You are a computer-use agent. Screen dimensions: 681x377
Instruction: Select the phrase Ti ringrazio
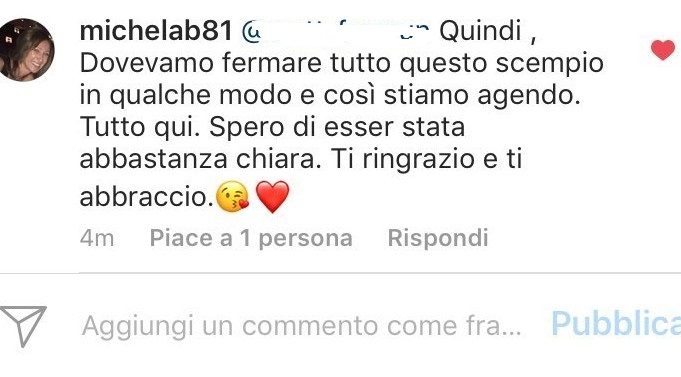pyautogui.click(x=402, y=159)
